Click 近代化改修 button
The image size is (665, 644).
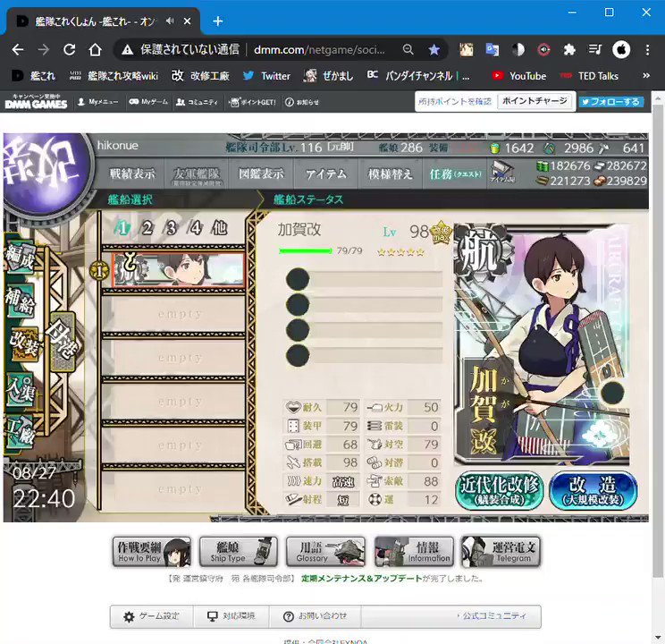click(499, 490)
